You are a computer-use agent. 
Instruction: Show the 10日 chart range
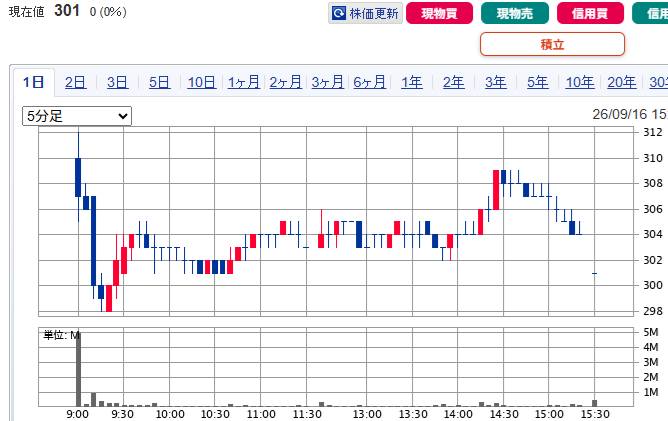[201, 82]
